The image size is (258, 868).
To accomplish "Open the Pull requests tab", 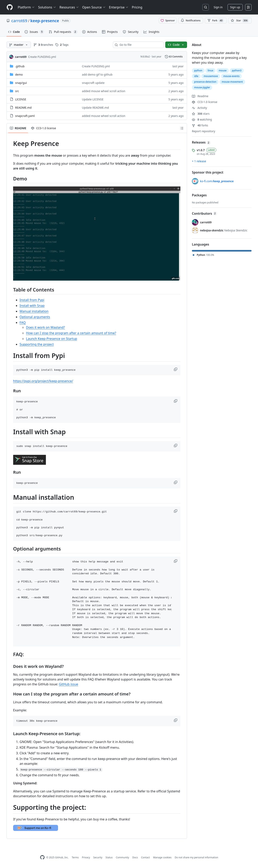I will 63,32.
